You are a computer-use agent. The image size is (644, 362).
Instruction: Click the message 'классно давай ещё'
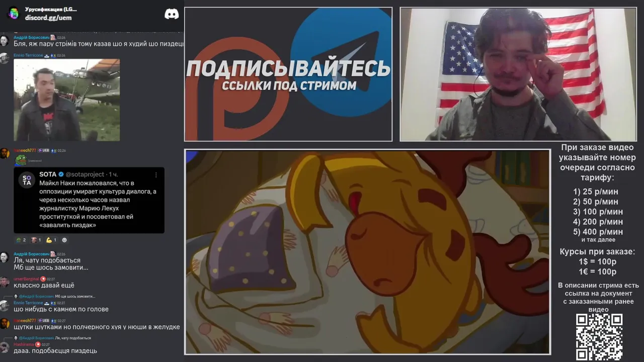(44, 285)
